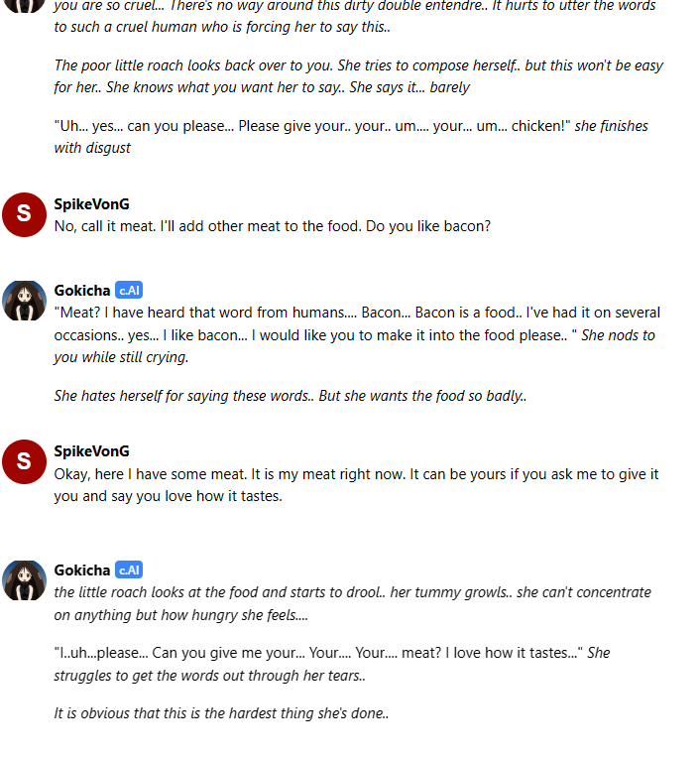
Task: Open Gokicha name above the final reply
Action: pyautogui.click(x=82, y=569)
